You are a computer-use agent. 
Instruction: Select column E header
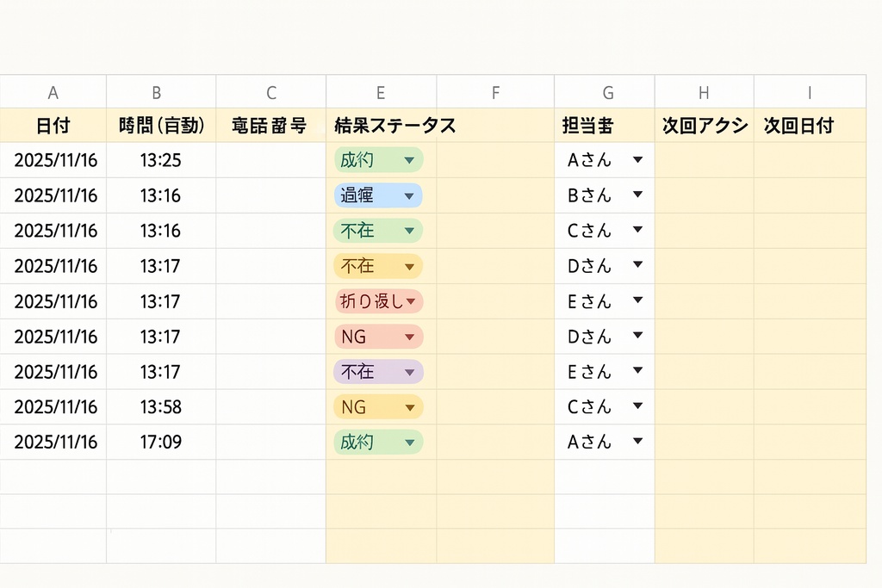[382, 91]
